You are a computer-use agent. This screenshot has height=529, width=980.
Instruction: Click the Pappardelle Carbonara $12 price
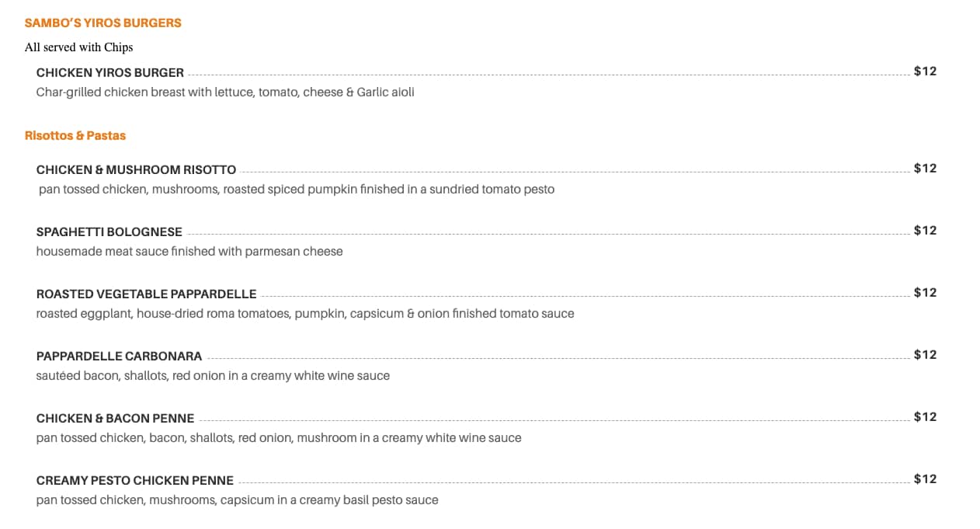925,355
